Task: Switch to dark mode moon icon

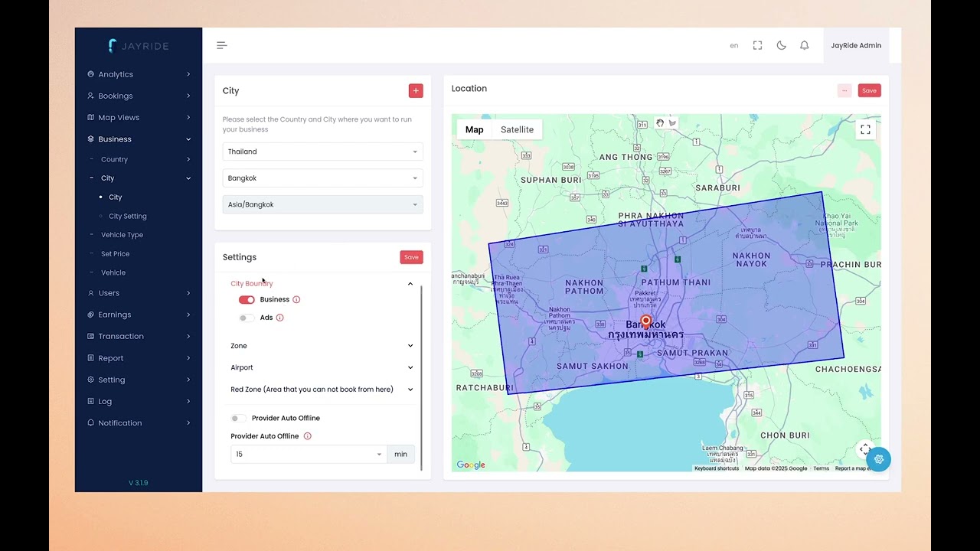Action: pos(781,45)
